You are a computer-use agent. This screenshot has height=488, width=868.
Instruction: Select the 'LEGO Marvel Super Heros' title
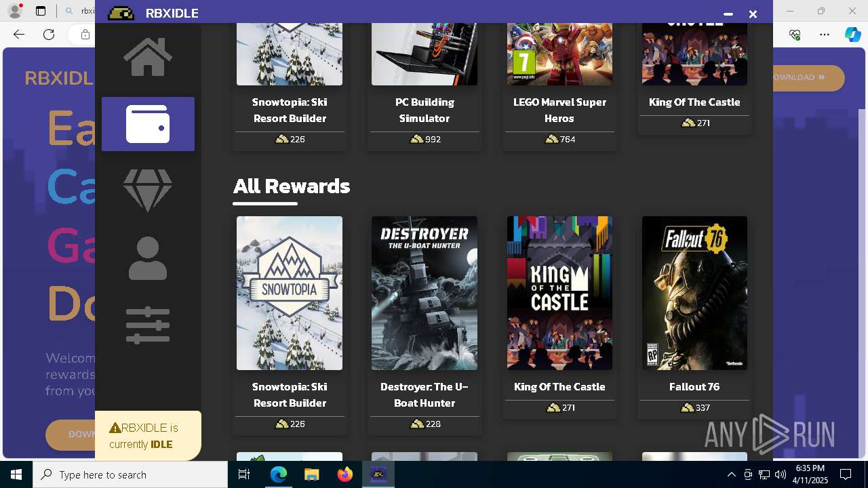(559, 110)
